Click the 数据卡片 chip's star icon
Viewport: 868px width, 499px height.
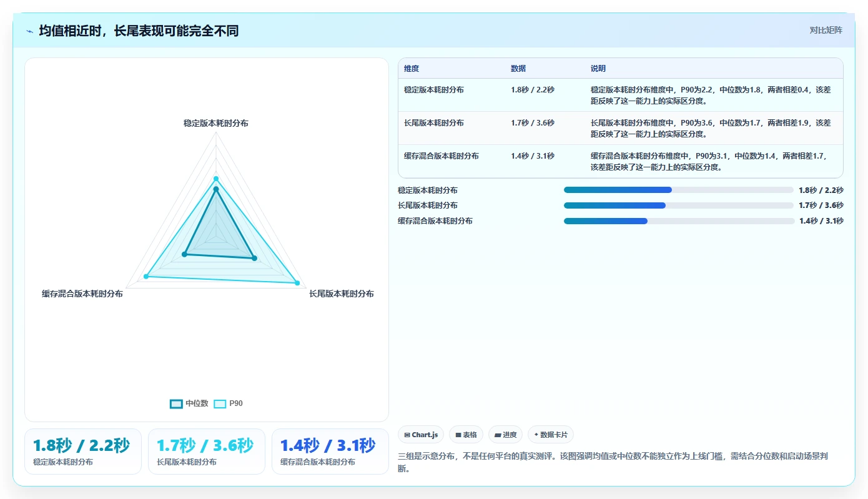(536, 435)
